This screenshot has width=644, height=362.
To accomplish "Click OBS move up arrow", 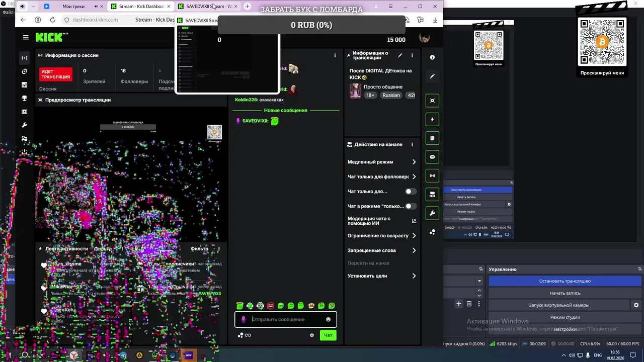I will 479,291.
